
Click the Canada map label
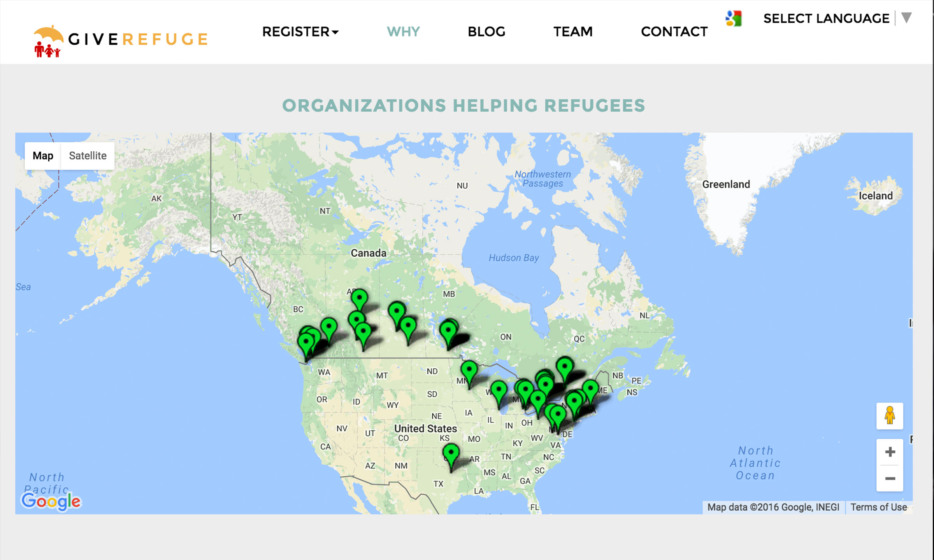click(x=369, y=253)
